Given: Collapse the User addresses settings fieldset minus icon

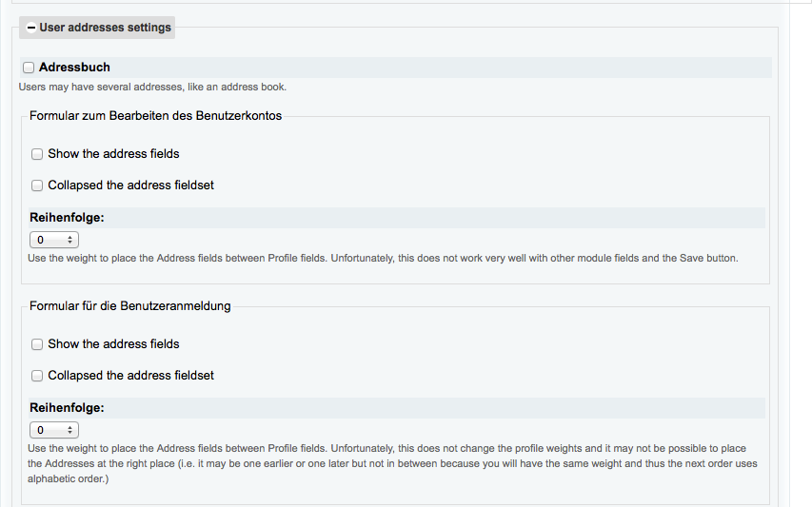Looking at the screenshot, I should tap(31, 29).
